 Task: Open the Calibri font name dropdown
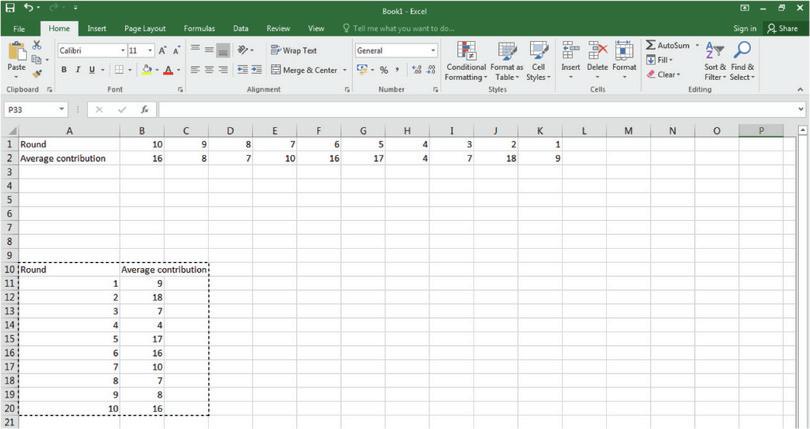123,50
